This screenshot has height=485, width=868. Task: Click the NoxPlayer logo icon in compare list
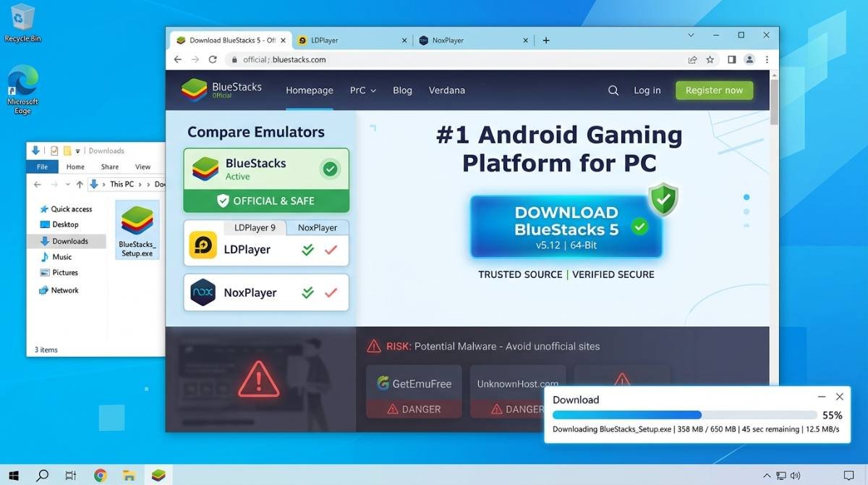[x=203, y=292]
